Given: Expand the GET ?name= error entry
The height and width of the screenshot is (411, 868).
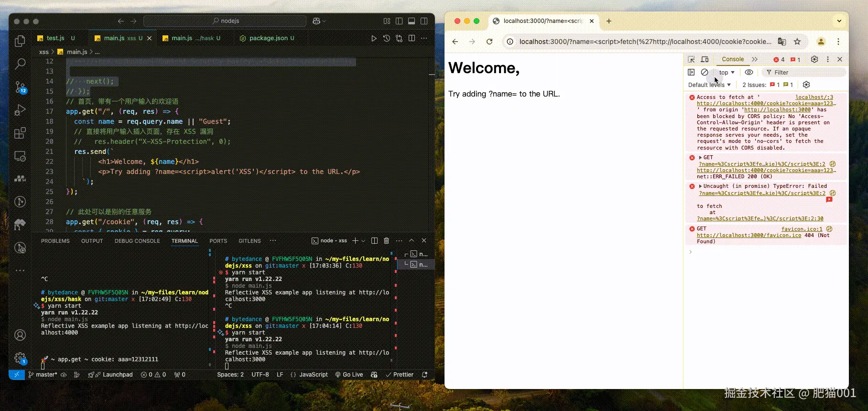Looking at the screenshot, I should click(x=701, y=157).
